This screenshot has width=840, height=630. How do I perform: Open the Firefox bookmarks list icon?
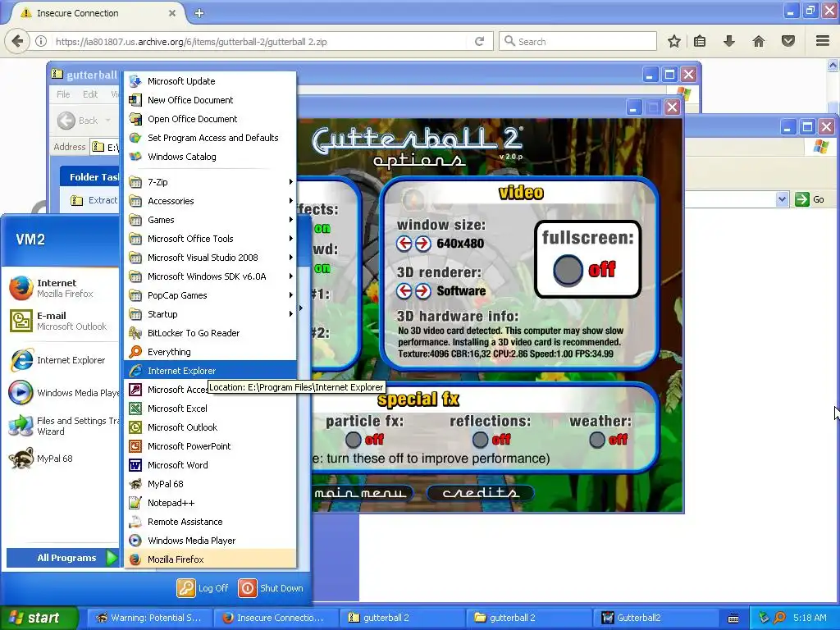tap(700, 41)
